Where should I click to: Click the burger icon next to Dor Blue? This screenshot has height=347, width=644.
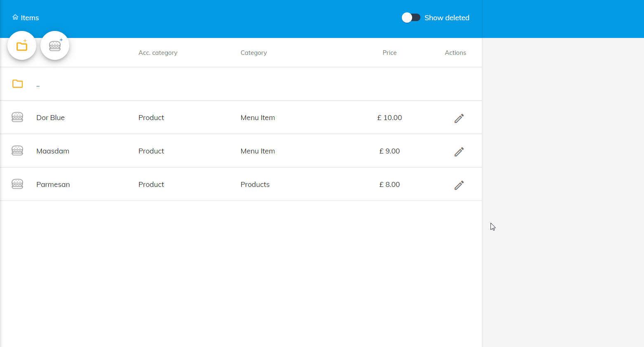click(17, 117)
